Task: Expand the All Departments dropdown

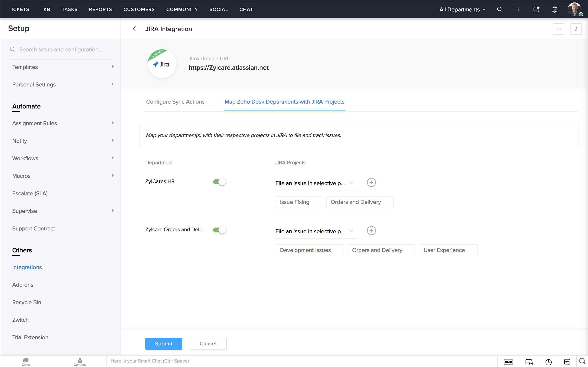Action: click(x=462, y=9)
